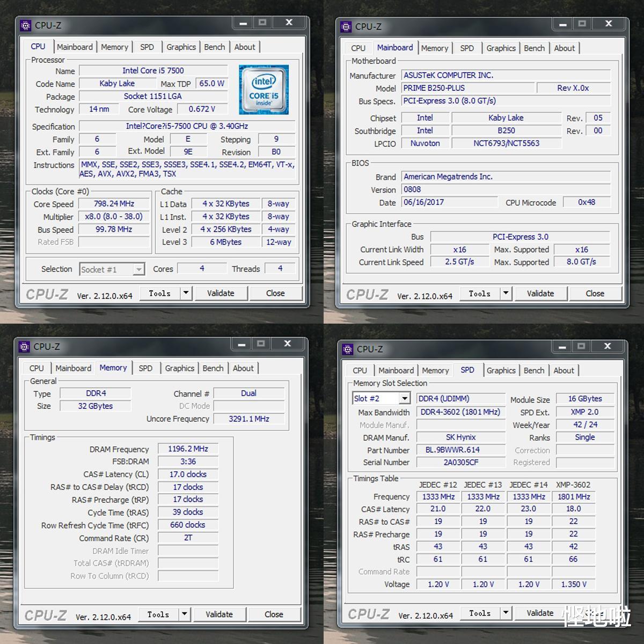Click part number BL.9BWWR.614 field
The height and width of the screenshot is (644, 644).
[460, 450]
